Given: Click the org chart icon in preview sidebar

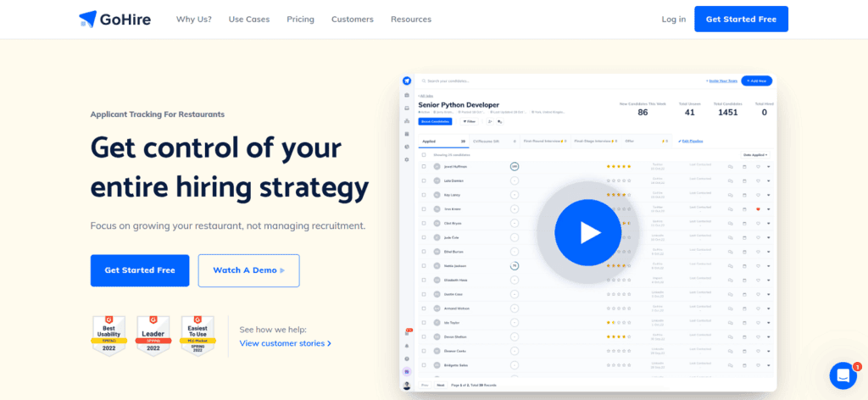Looking at the screenshot, I should point(407,120).
